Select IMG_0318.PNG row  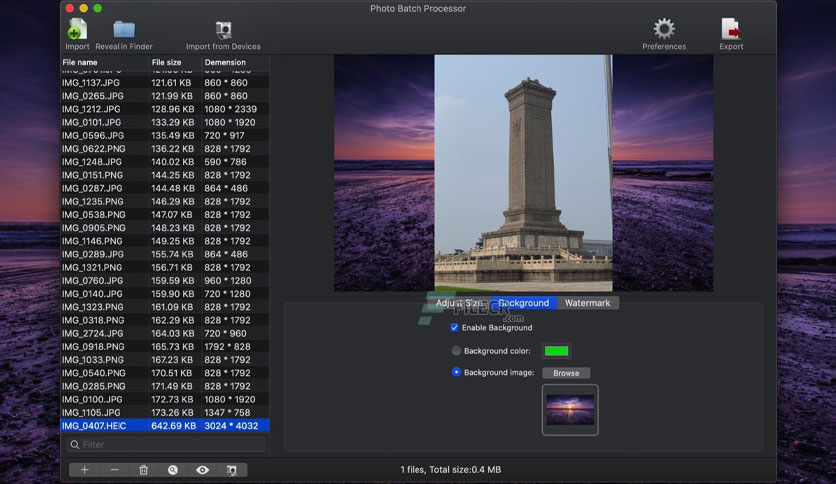point(165,320)
